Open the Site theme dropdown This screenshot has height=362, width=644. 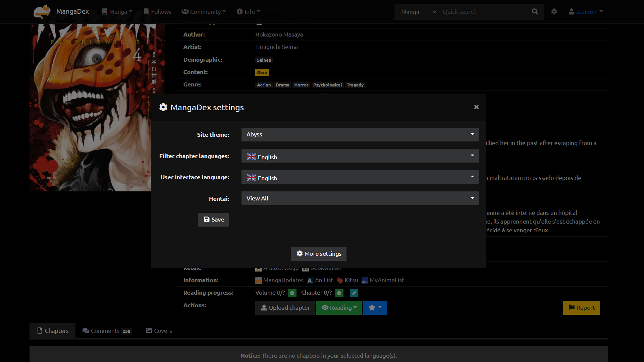click(360, 134)
